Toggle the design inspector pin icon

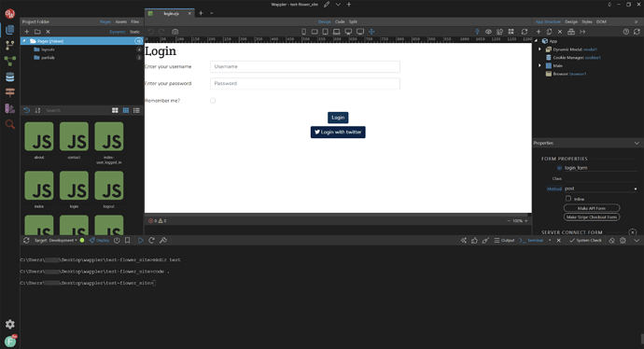[x=477, y=32]
